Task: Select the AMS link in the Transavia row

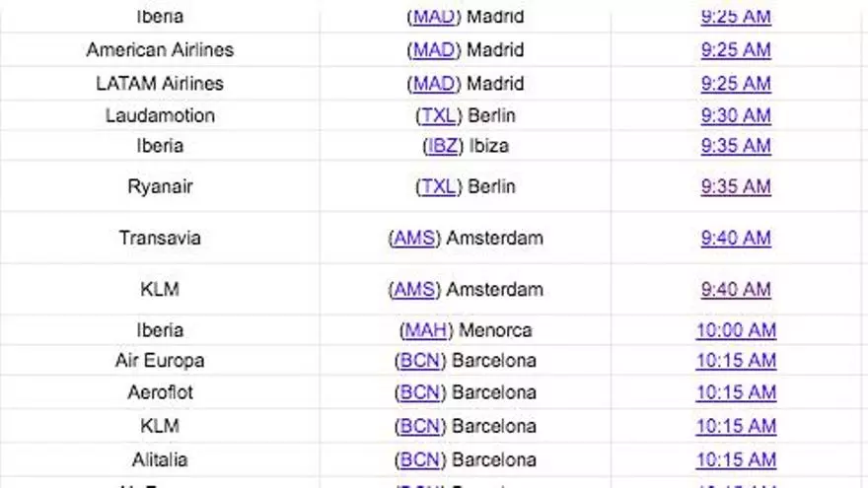Action: pos(414,238)
